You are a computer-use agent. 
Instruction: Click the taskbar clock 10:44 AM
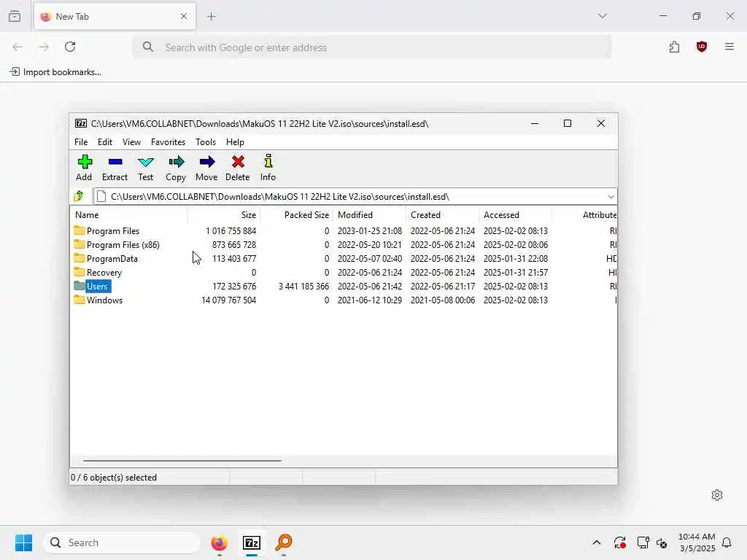[x=697, y=537]
